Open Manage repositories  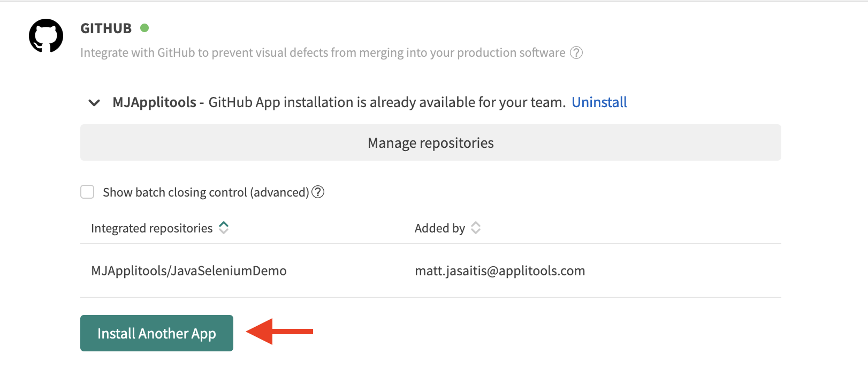click(x=431, y=142)
